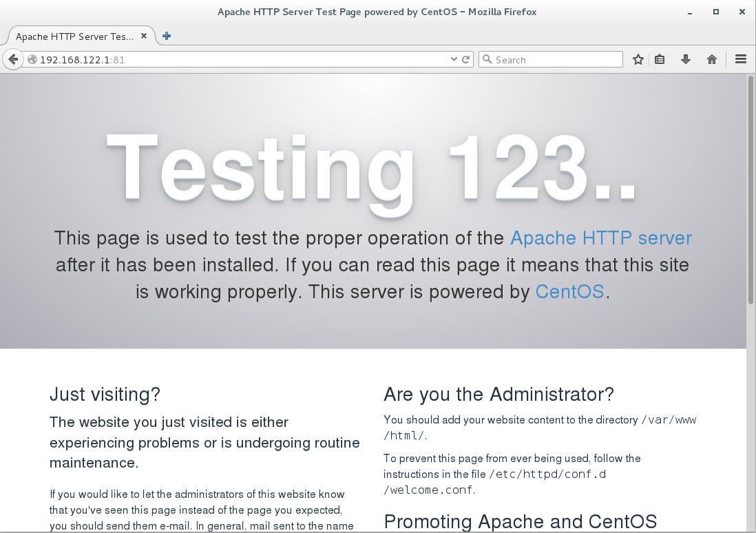756x533 pixels.
Task: Maximize the Firefox window
Action: 716,11
